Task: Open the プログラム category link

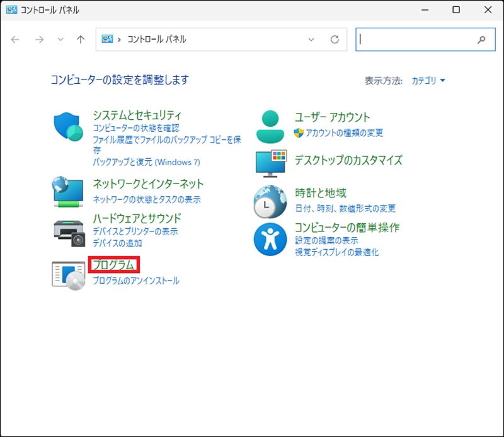Action: pyautogui.click(x=113, y=265)
